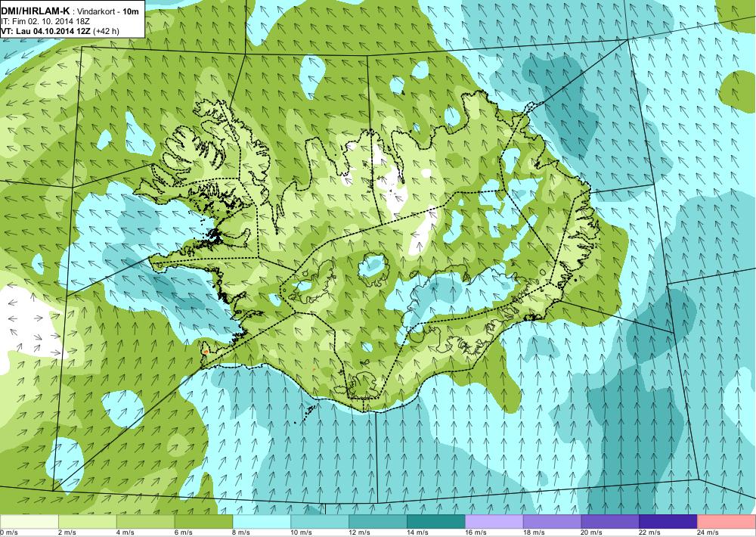Click the "24 m/s" legend label
The width and height of the screenshot is (756, 537).
pyautogui.click(x=708, y=532)
